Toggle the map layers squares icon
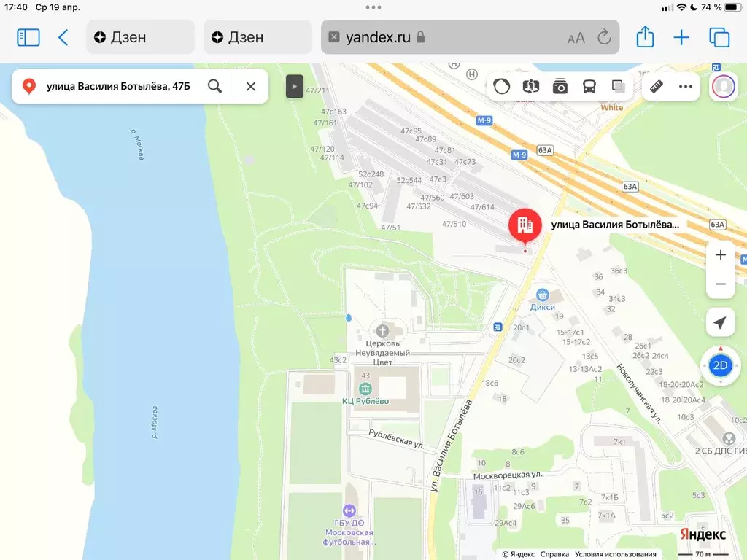This screenshot has width=747, height=560. (x=618, y=86)
